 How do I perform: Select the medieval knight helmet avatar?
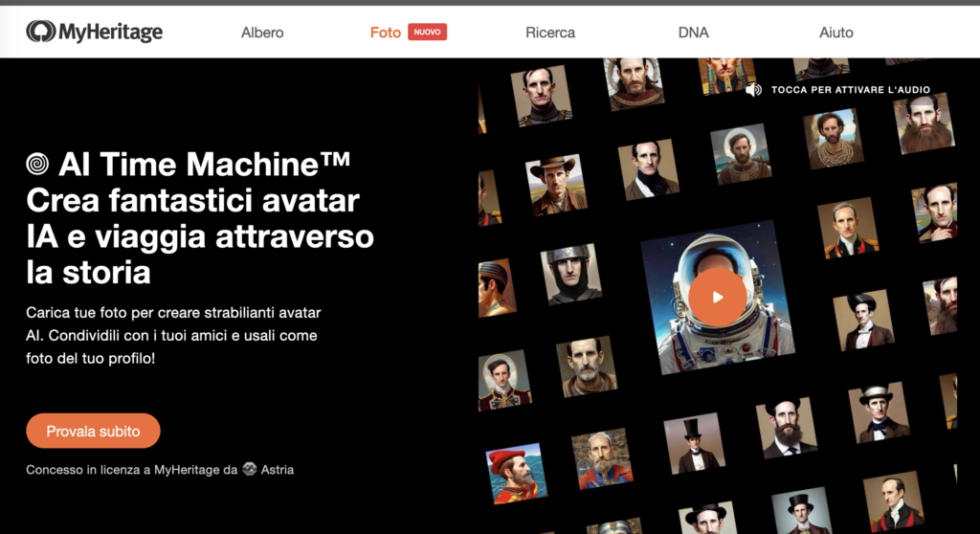click(570, 274)
